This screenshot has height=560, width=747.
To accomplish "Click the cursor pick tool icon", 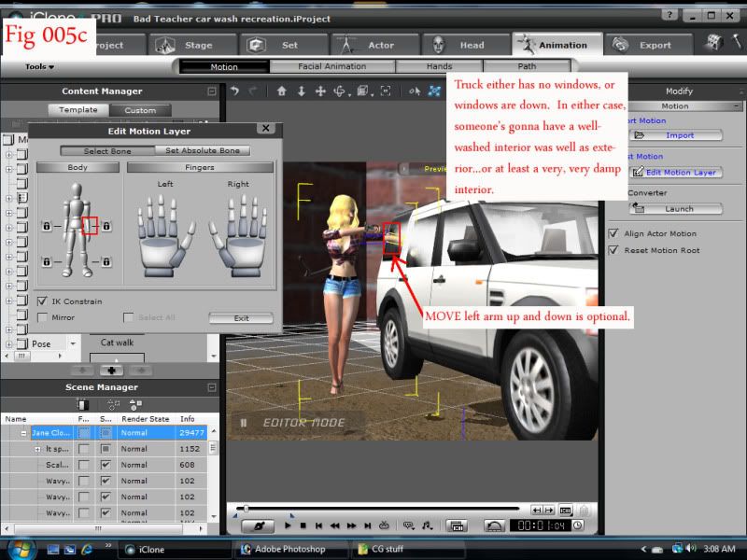I will [x=414, y=91].
